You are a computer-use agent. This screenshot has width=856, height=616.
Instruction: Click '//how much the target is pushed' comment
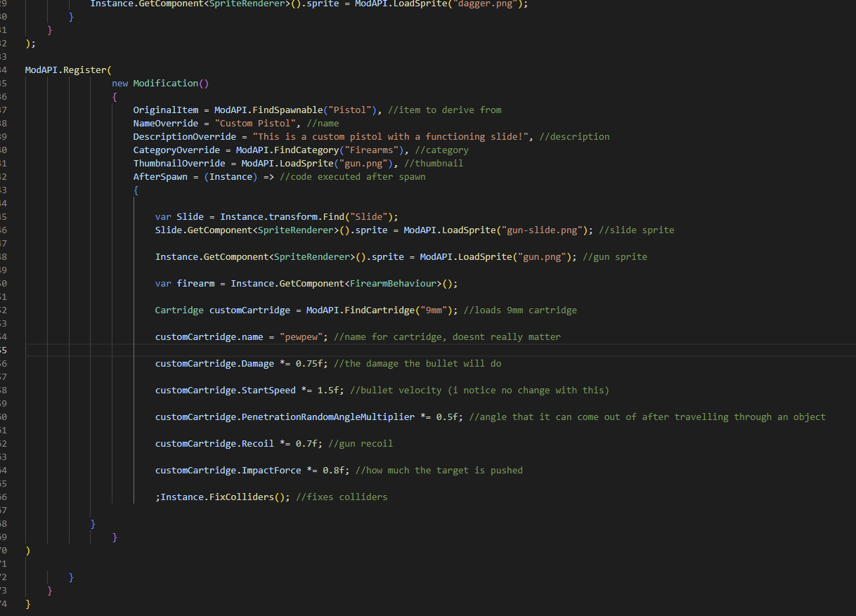439,470
